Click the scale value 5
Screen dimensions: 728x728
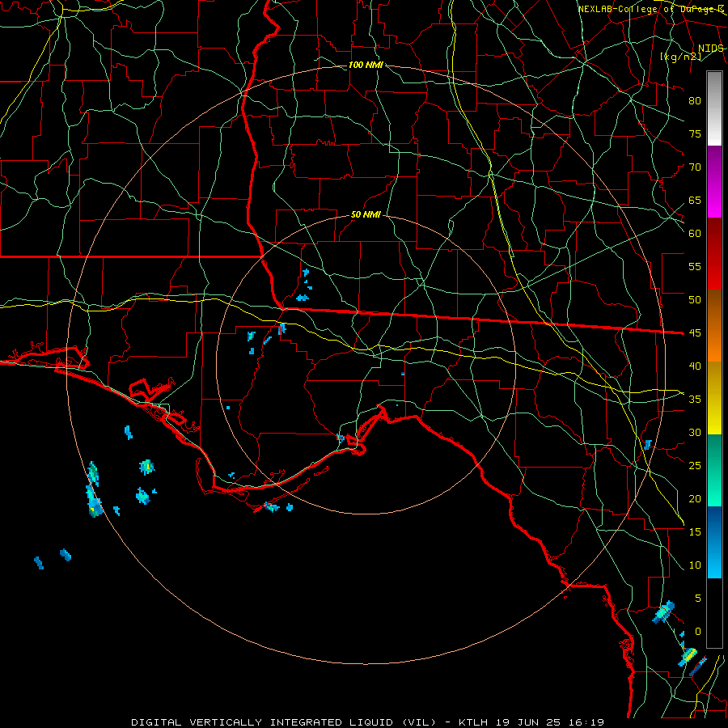pyautogui.click(x=698, y=599)
